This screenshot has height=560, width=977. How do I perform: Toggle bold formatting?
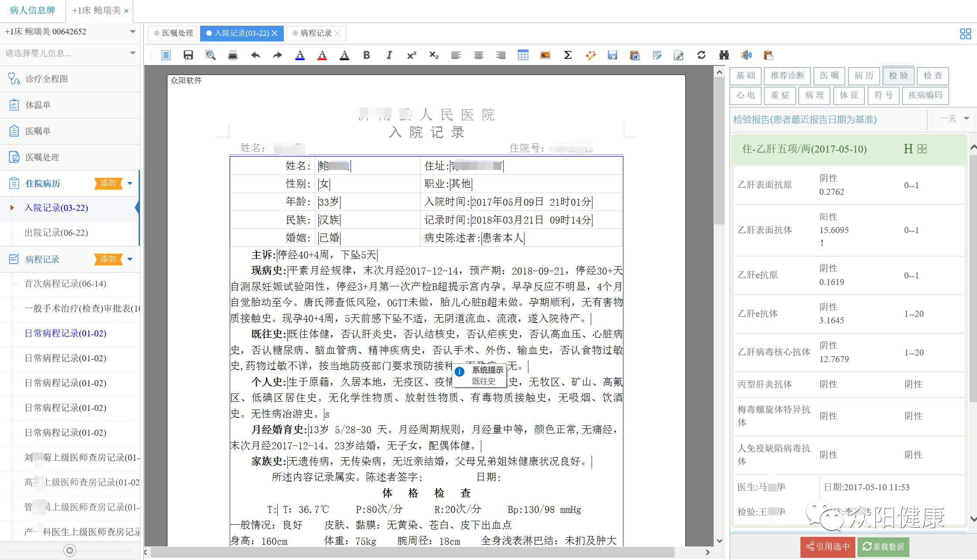pos(367,55)
